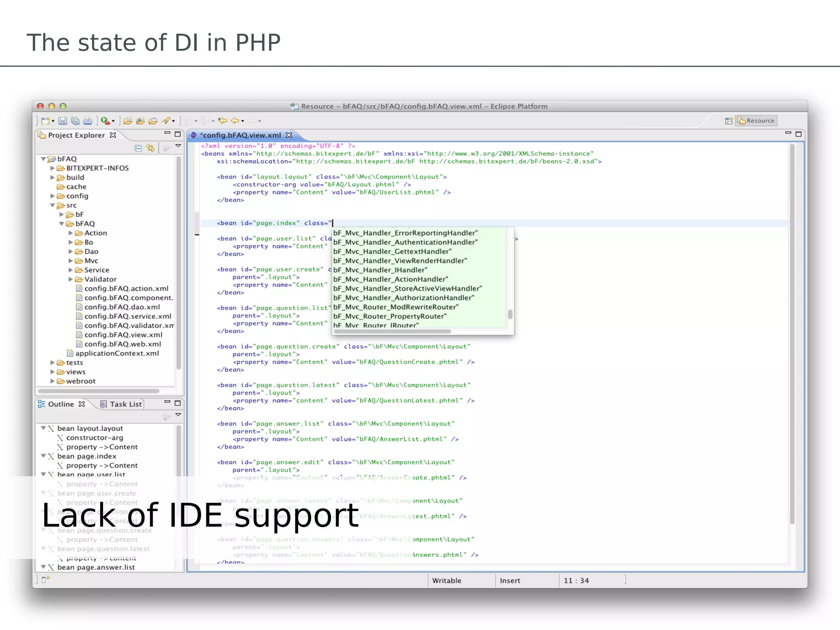
Task: Choose bF_Mvc_Router_PropertyRouter suggestion
Action: (390, 316)
